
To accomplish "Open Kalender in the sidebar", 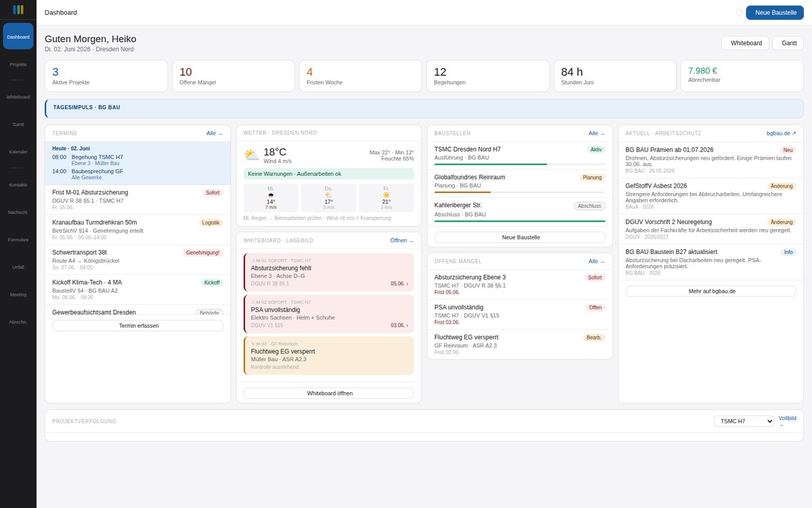I will point(18,152).
